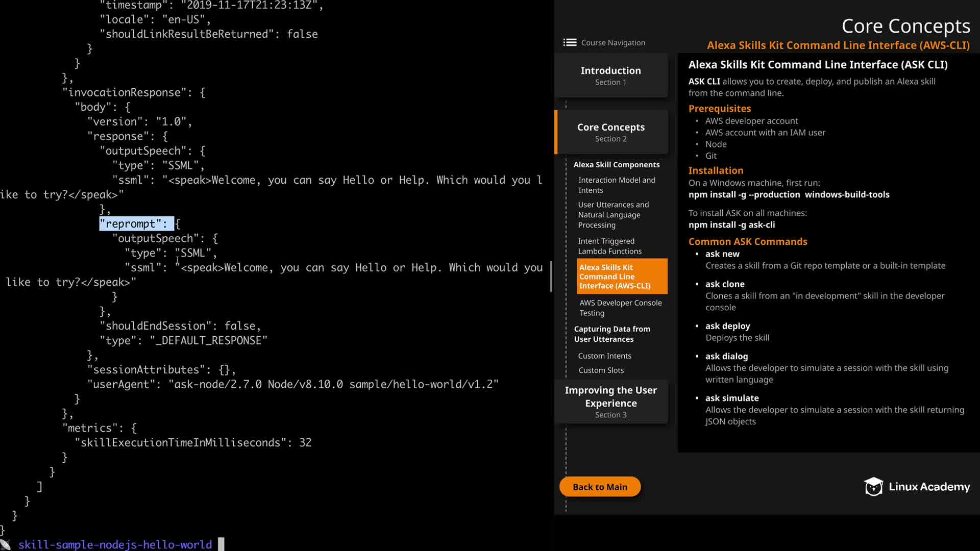Click the terminal prompt rocket icon
The width and height of the screenshot is (980, 551).
point(6,545)
